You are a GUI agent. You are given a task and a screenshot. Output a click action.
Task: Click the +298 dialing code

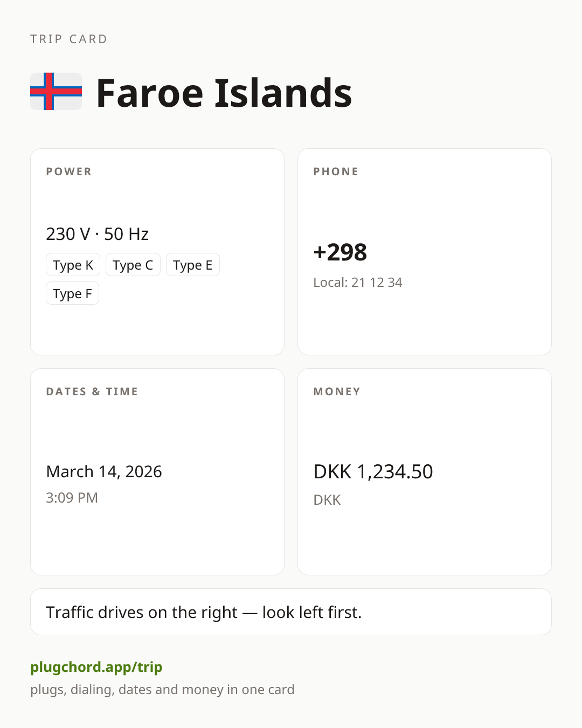click(x=340, y=252)
